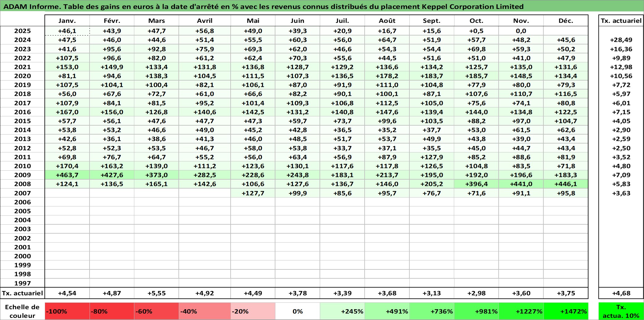Select the Juin column header

click(298, 21)
